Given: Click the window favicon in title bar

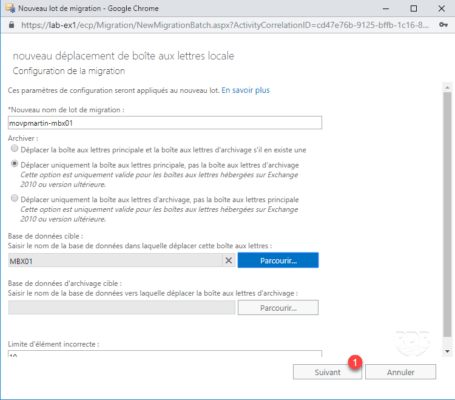Looking at the screenshot, I should pos(10,8).
